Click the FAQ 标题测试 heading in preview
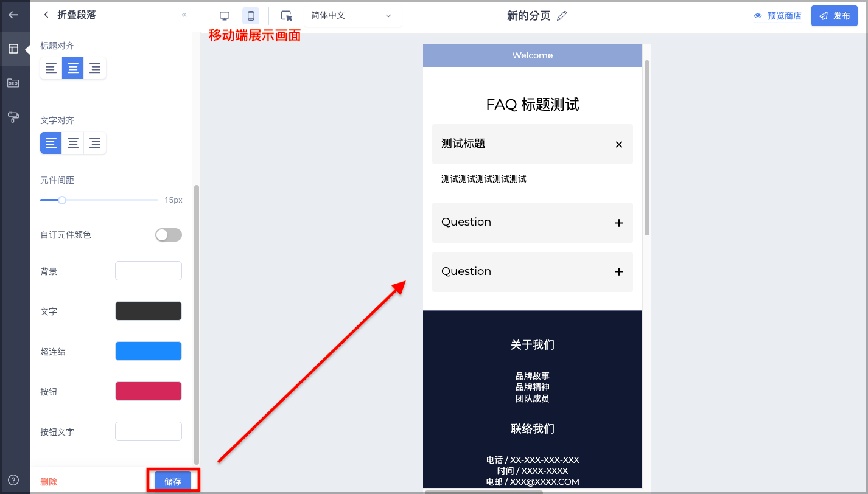This screenshot has width=868, height=494. coord(533,105)
